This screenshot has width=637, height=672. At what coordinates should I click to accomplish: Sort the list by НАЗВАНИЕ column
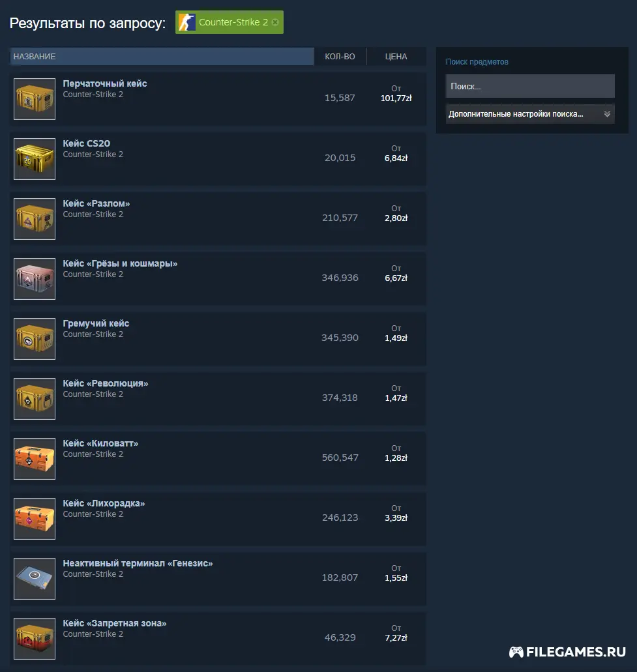[162, 57]
